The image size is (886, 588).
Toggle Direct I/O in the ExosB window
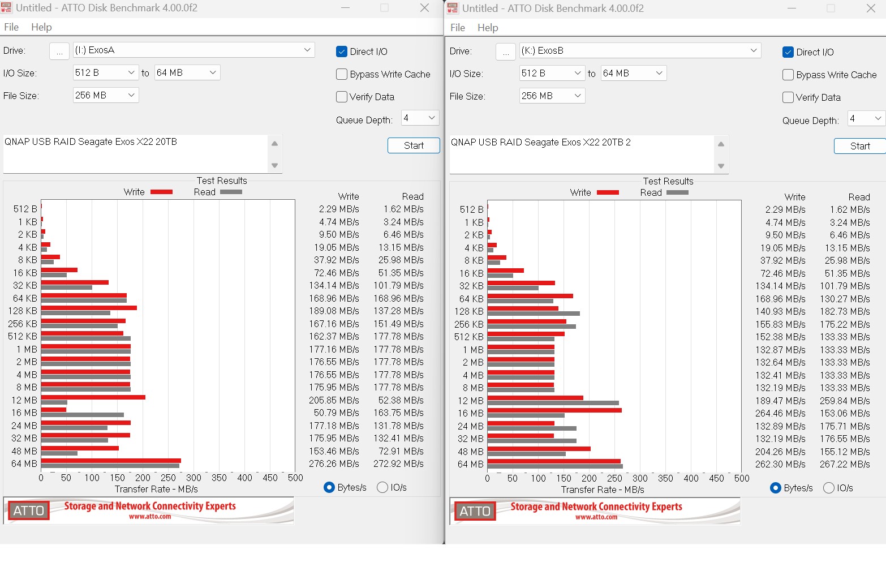(788, 52)
